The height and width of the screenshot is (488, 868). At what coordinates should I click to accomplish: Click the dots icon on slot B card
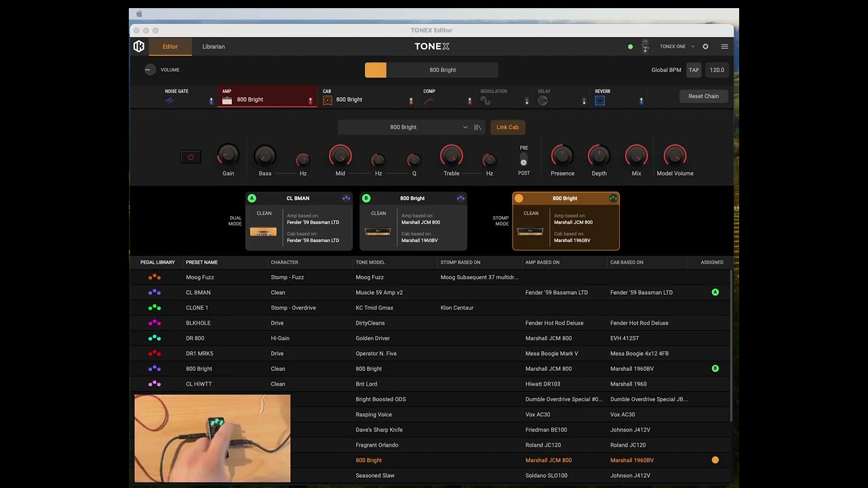pos(461,199)
